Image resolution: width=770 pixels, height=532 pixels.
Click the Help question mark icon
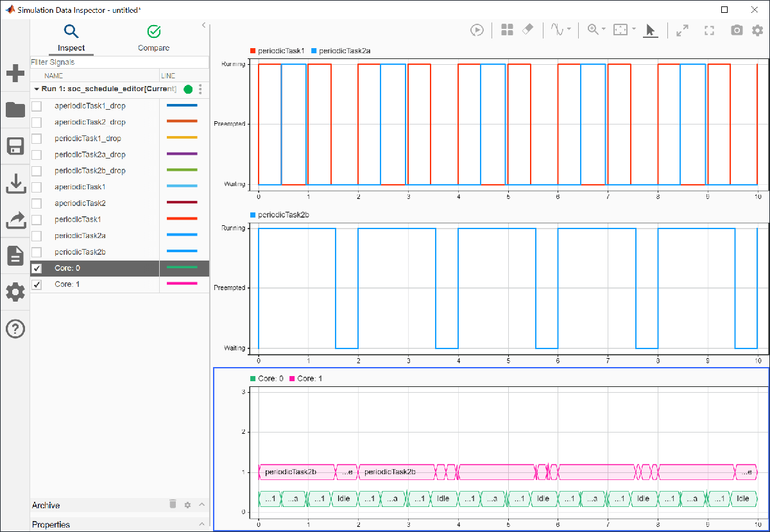point(15,329)
